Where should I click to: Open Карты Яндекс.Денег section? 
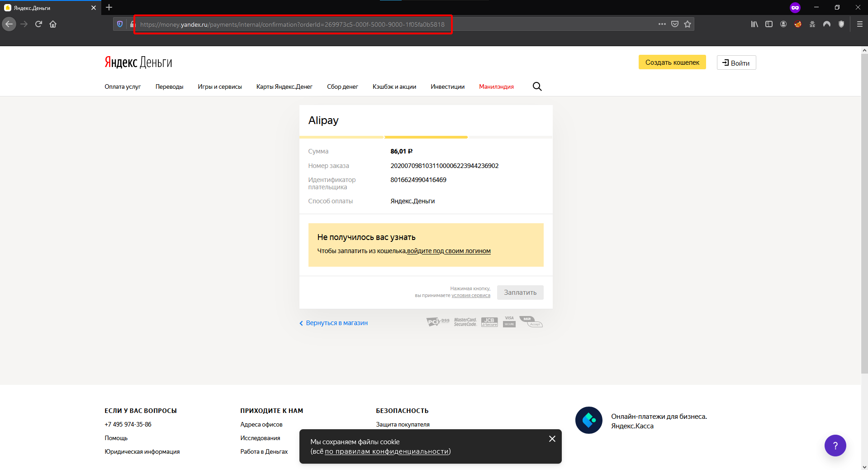point(285,86)
